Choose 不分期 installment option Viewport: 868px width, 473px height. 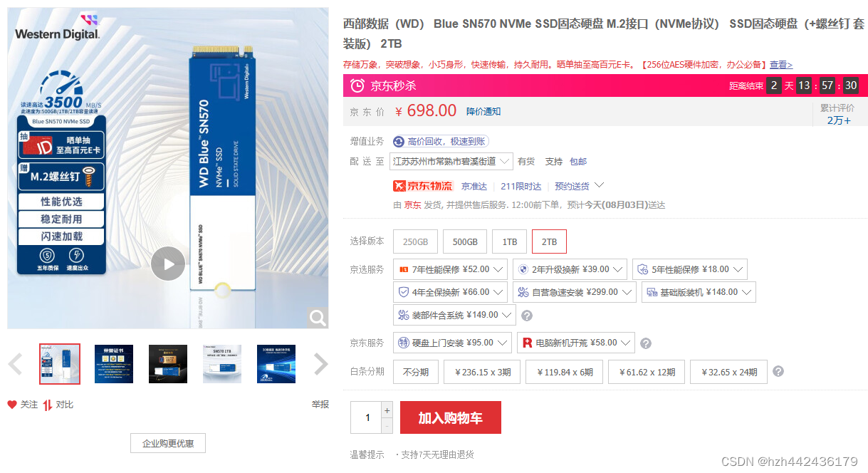click(416, 372)
